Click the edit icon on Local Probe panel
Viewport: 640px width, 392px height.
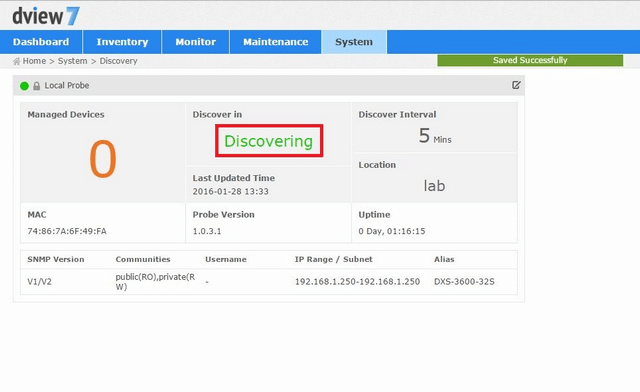[x=516, y=85]
